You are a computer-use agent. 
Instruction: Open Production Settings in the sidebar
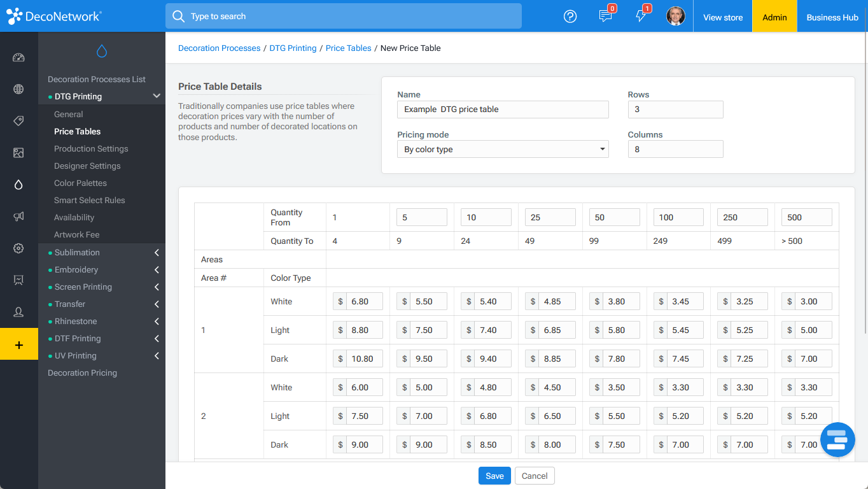click(91, 148)
